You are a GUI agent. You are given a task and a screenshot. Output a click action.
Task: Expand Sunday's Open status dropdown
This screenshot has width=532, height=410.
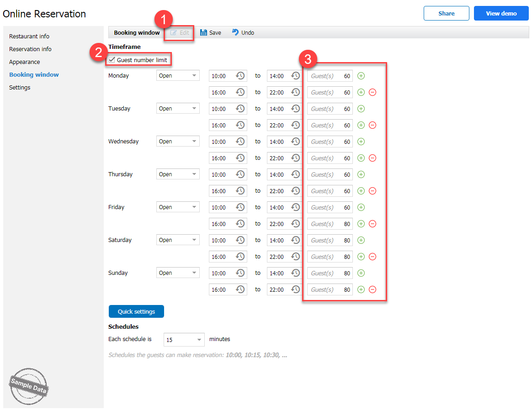point(194,273)
